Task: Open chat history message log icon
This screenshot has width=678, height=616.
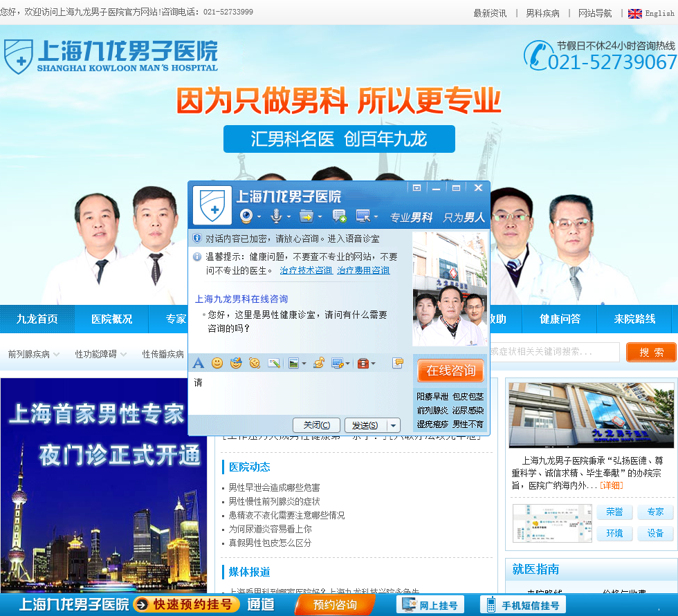Action: (398, 363)
